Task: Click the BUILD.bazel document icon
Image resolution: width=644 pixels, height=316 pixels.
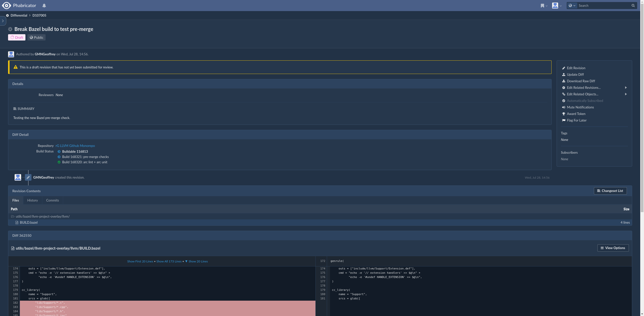Action: click(x=17, y=222)
